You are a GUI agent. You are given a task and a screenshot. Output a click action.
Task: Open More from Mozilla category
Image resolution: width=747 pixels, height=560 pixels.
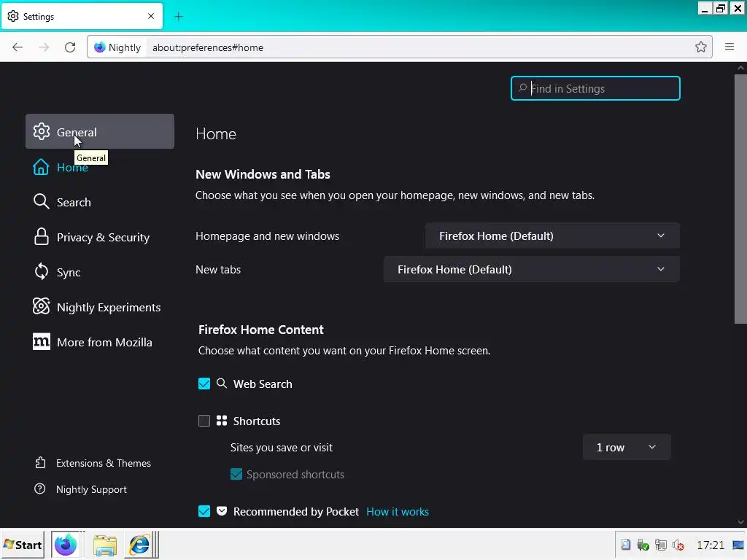99,342
